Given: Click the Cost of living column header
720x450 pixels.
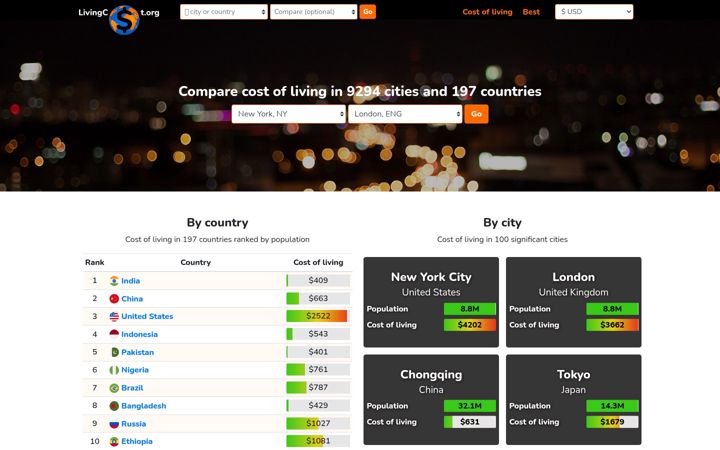Looking at the screenshot, I should pyautogui.click(x=318, y=262).
